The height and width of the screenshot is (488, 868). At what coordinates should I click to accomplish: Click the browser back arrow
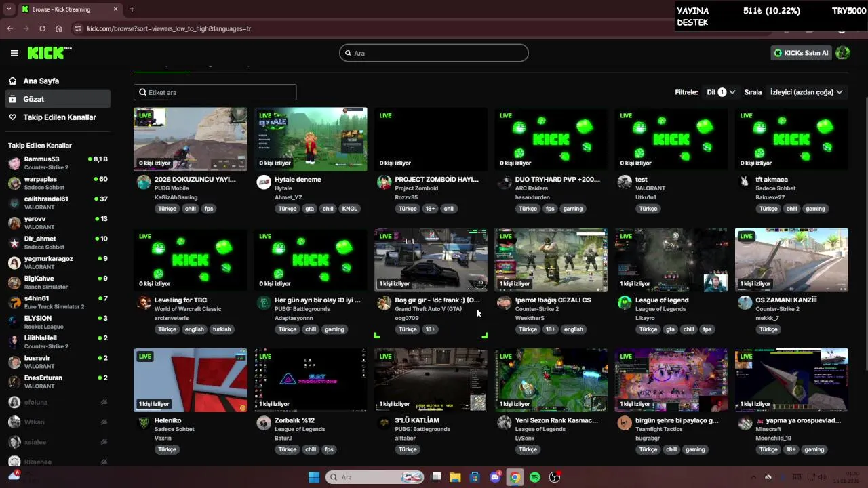pyautogui.click(x=9, y=28)
